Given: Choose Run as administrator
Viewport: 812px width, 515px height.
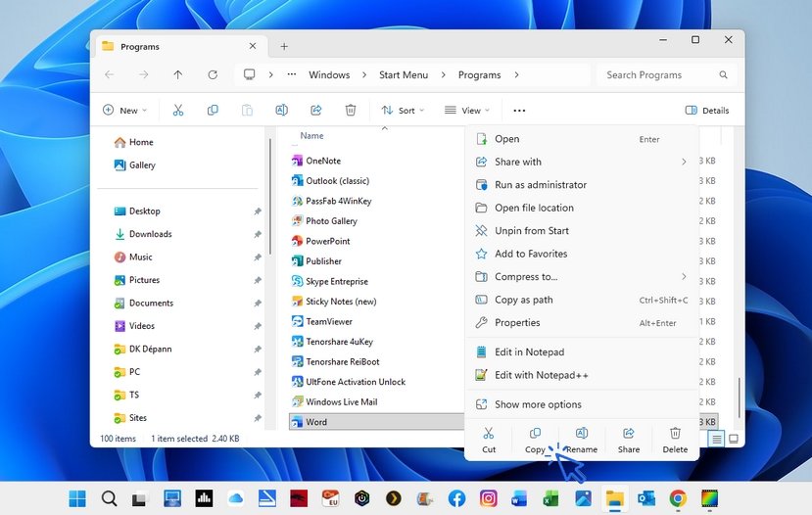Looking at the screenshot, I should pos(540,185).
